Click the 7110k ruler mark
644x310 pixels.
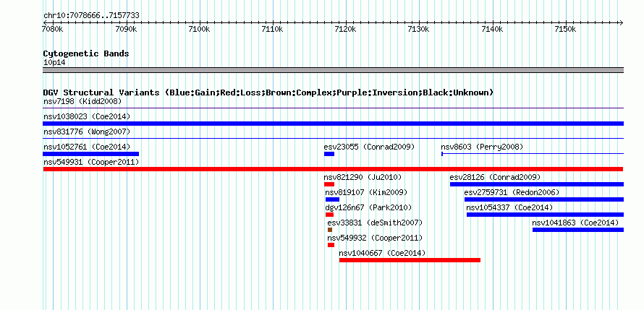(x=272, y=30)
